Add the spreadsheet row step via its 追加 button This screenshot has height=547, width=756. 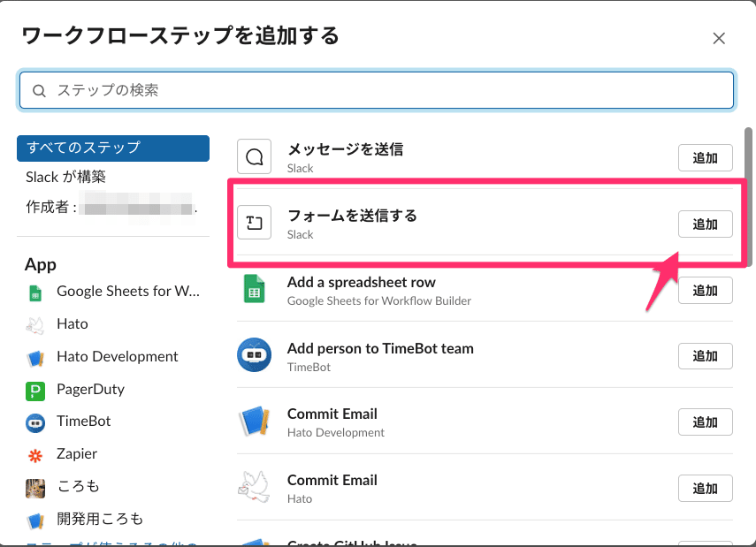705,290
